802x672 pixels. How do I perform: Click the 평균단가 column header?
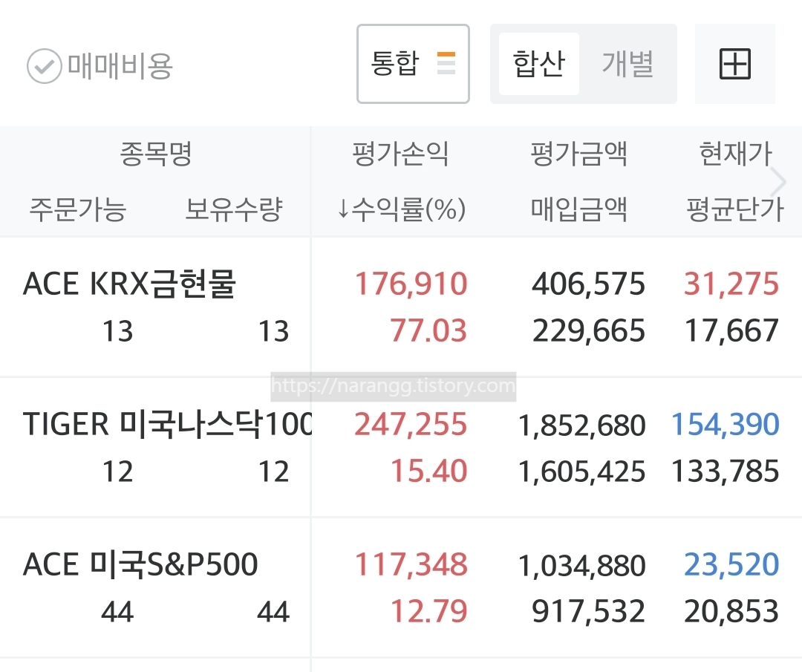pyautogui.click(x=735, y=209)
